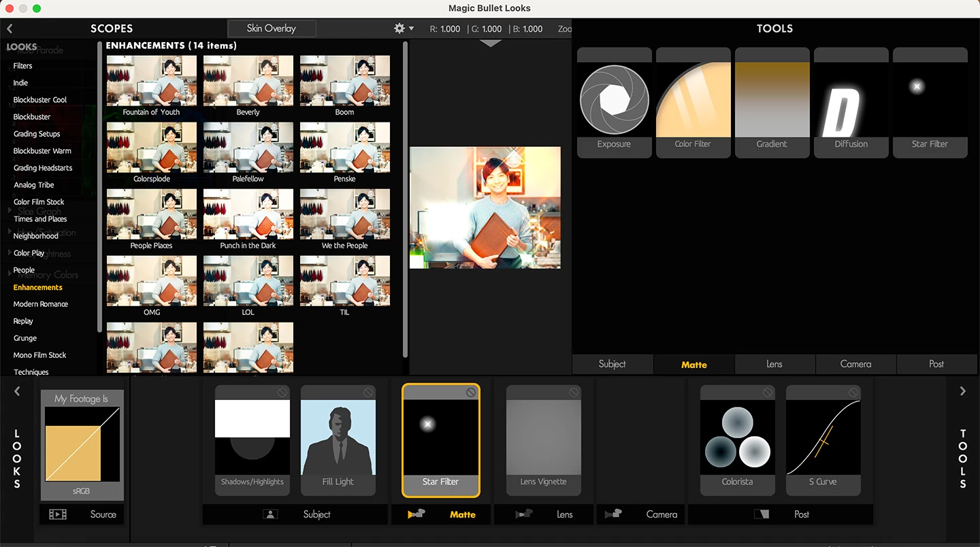Open the Grading Setups looks category

pyautogui.click(x=37, y=134)
